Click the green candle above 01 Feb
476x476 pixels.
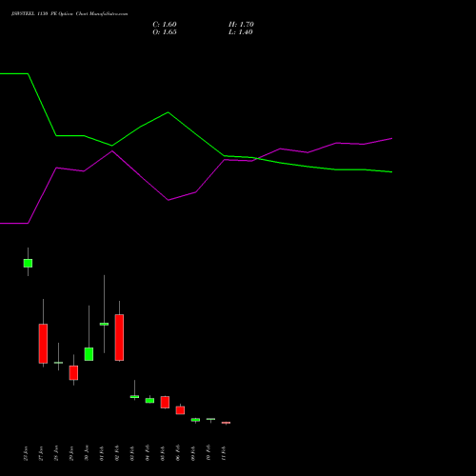104,324
